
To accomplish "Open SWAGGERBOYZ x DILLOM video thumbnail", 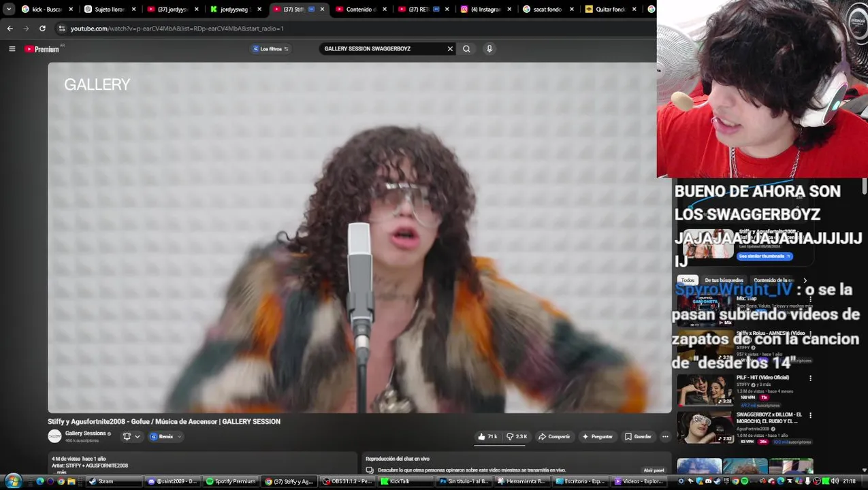I will (x=705, y=427).
